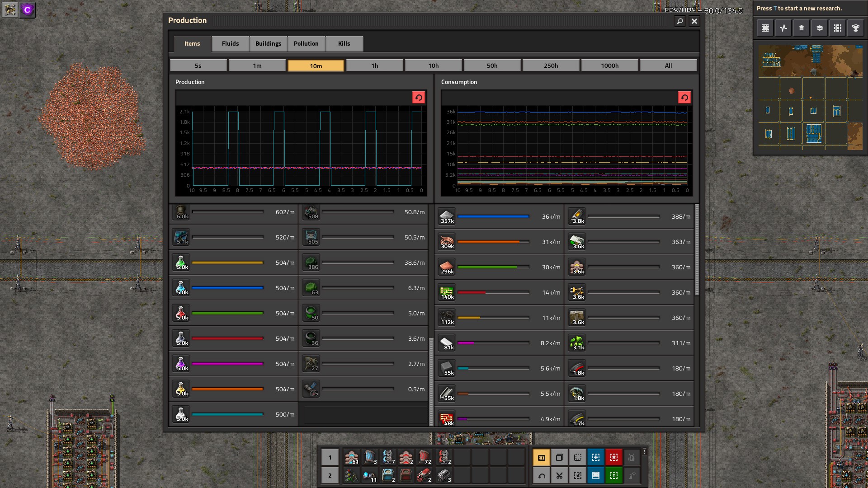This screenshot has height=488, width=868.
Task: Click the overlapping-squares shortcut icon
Action: point(560,458)
